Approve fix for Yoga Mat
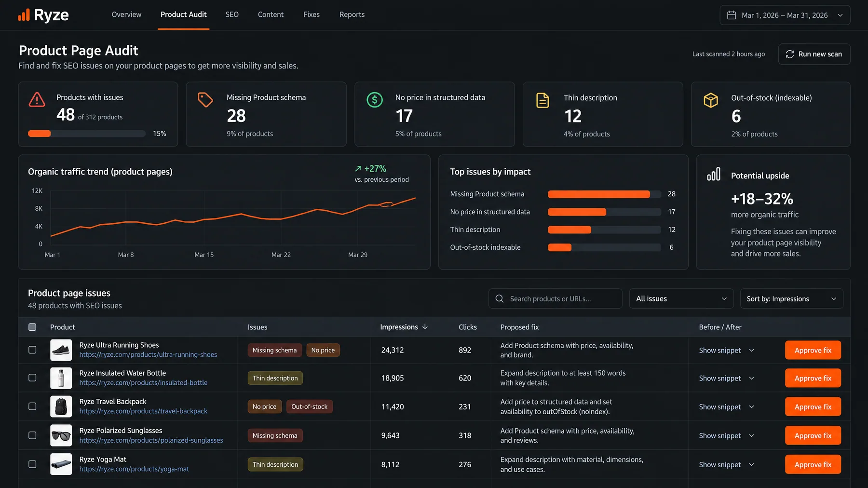Screen dimensions: 868x488 click(x=813, y=464)
